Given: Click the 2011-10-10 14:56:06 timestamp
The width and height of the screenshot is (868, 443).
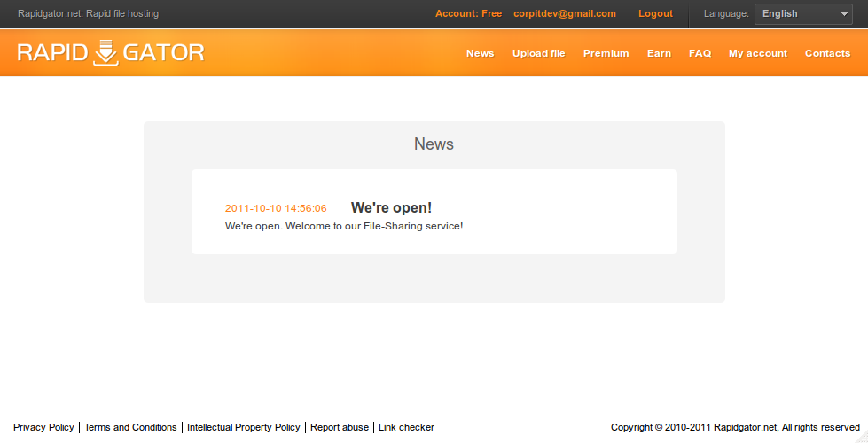Looking at the screenshot, I should pyautogui.click(x=276, y=208).
